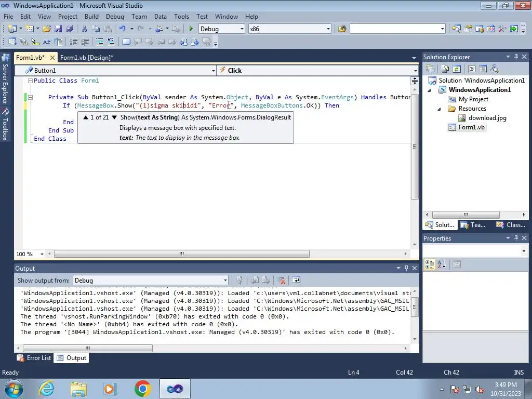Click Output panel horizontal scrollbar thumb

[x=87, y=348]
